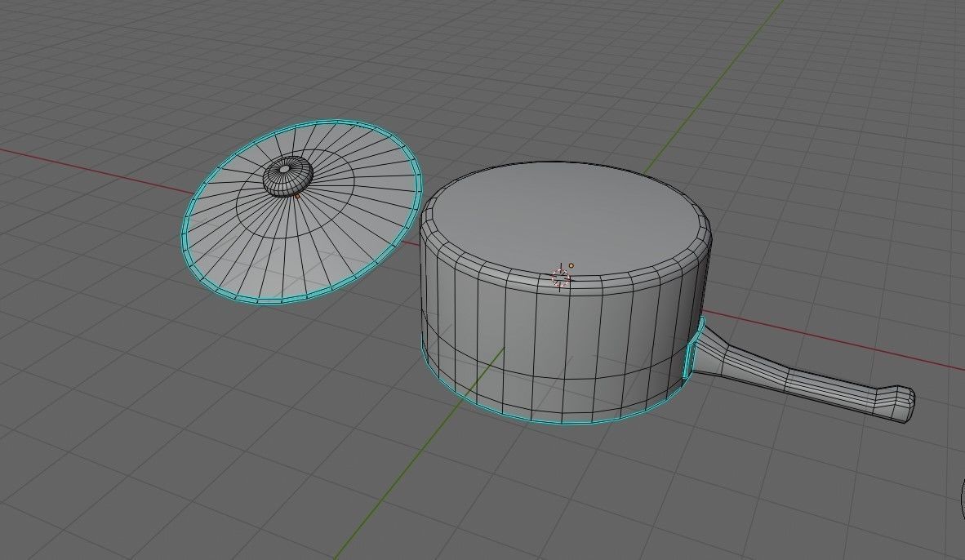Select the knob on the pot lid
Screen dimensions: 965x560
tap(287, 176)
